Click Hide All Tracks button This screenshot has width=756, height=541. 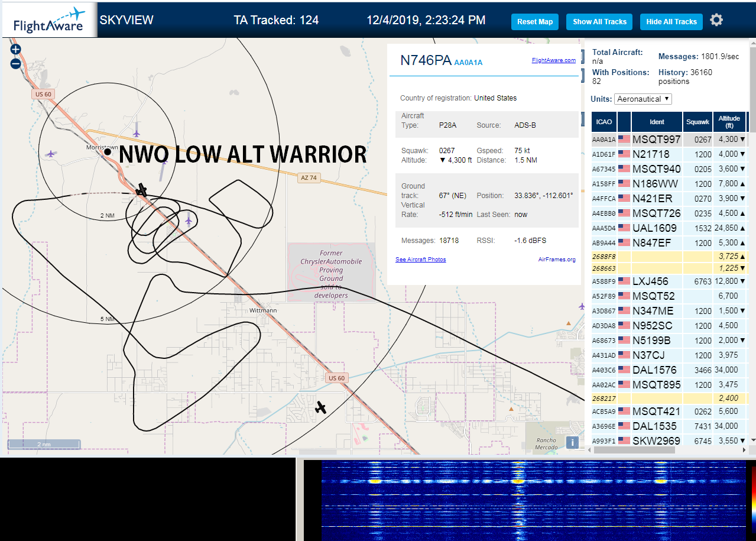[671, 22]
